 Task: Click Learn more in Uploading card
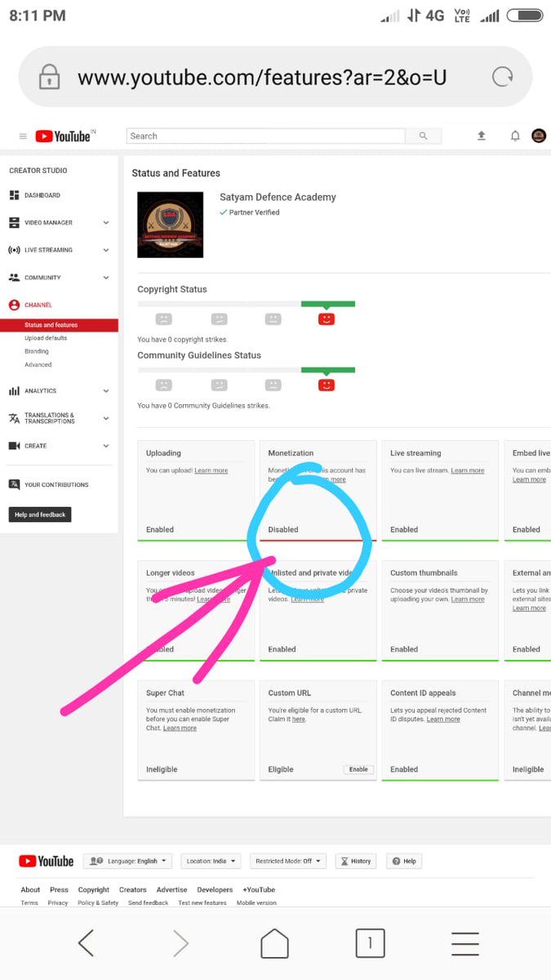click(x=211, y=470)
